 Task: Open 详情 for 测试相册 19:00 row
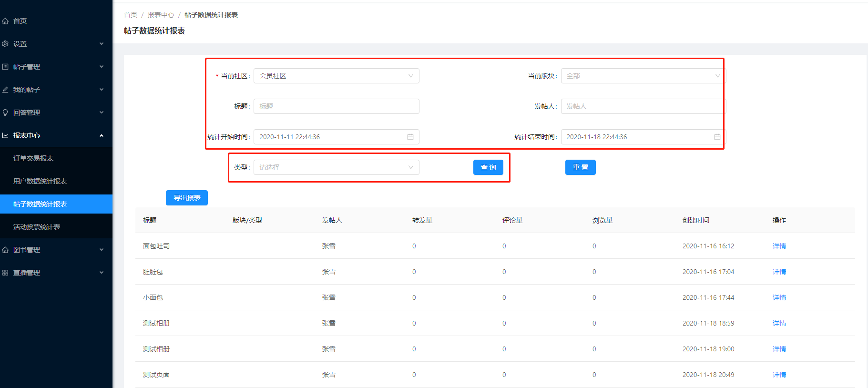point(779,349)
